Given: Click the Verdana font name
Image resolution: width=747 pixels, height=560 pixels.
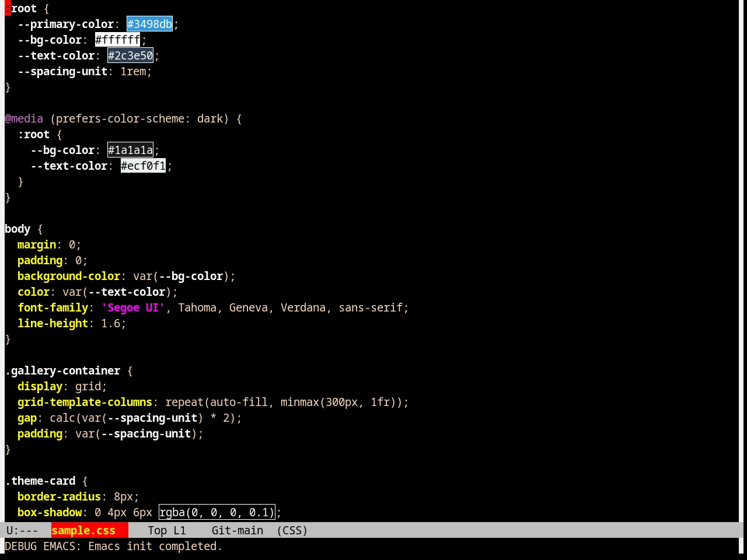Looking at the screenshot, I should tap(303, 307).
